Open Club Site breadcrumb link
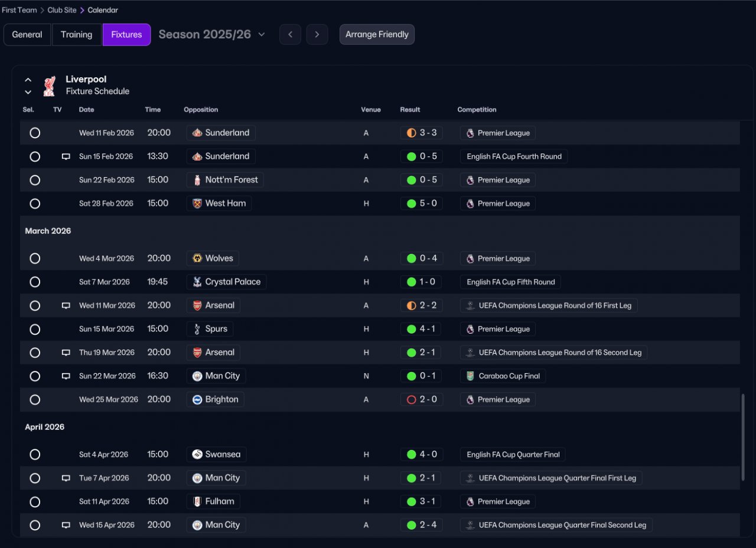This screenshot has width=756, height=548. pyautogui.click(x=63, y=10)
